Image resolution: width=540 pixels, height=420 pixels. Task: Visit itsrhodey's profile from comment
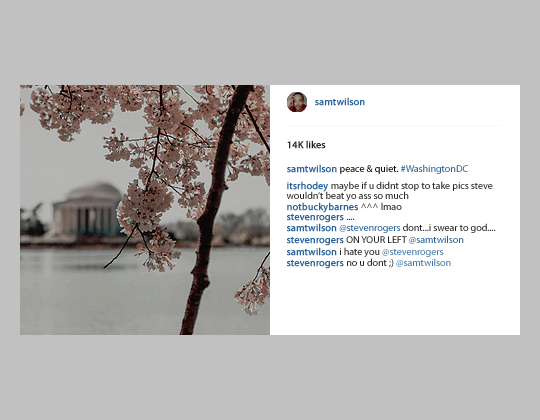[x=307, y=186]
